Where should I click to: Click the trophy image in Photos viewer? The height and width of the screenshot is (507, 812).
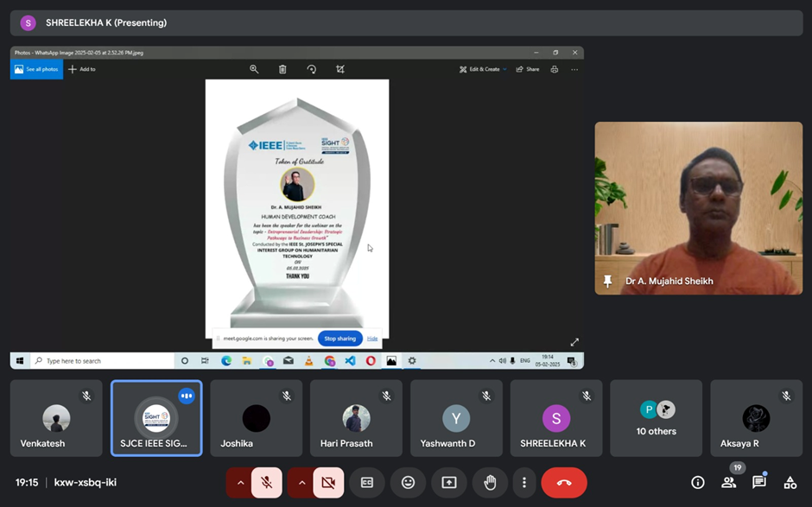297,209
